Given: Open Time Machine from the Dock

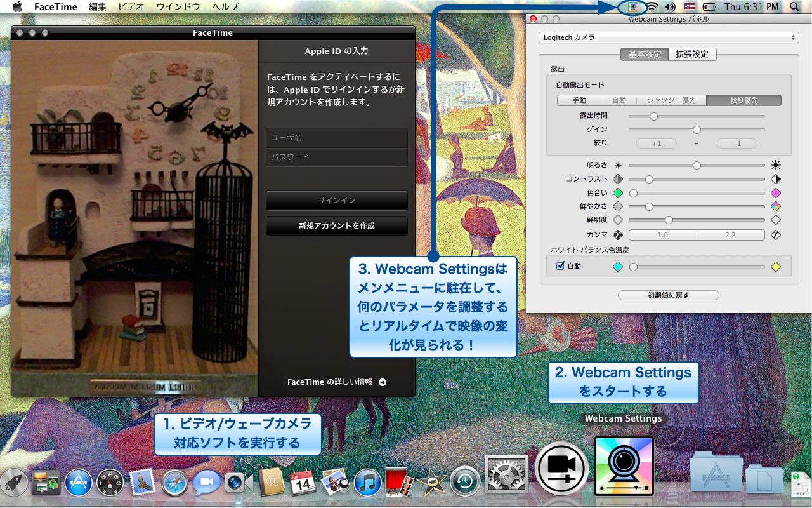Looking at the screenshot, I should pyautogui.click(x=465, y=483).
